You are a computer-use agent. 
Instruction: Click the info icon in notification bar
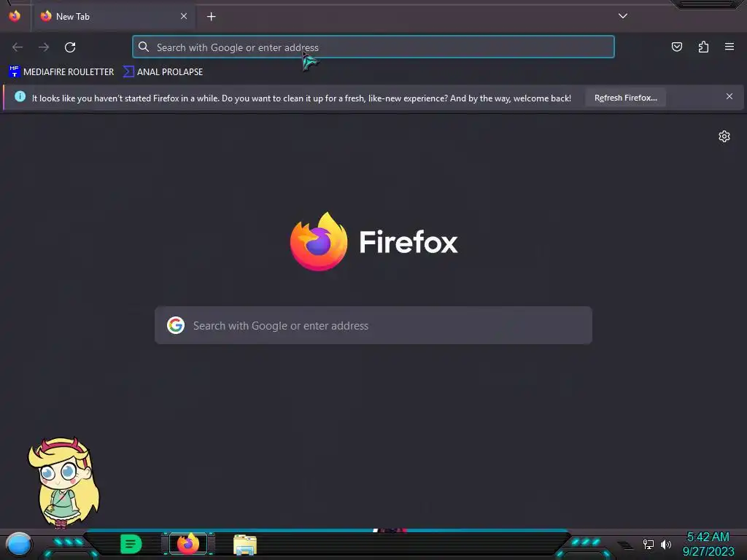pos(20,97)
